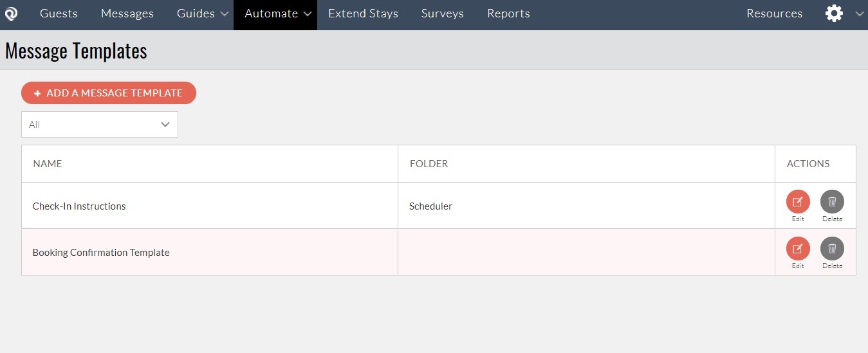Delete the Check-In Instructions template
The image size is (868, 353).
(x=832, y=202)
